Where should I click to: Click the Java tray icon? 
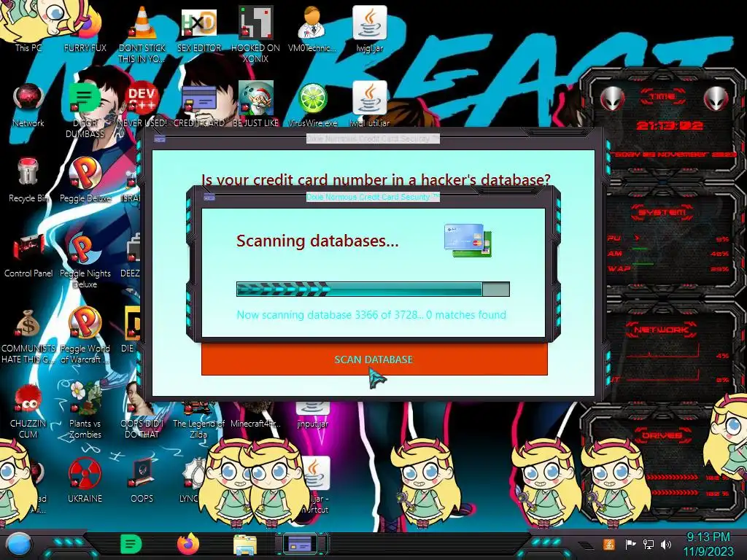609,544
